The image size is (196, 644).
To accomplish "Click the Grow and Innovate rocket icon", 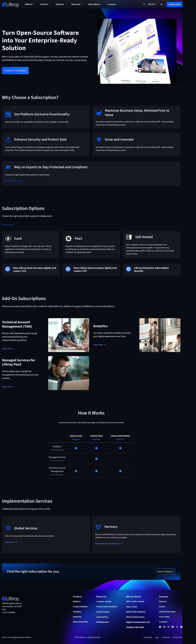I will pos(99,139).
